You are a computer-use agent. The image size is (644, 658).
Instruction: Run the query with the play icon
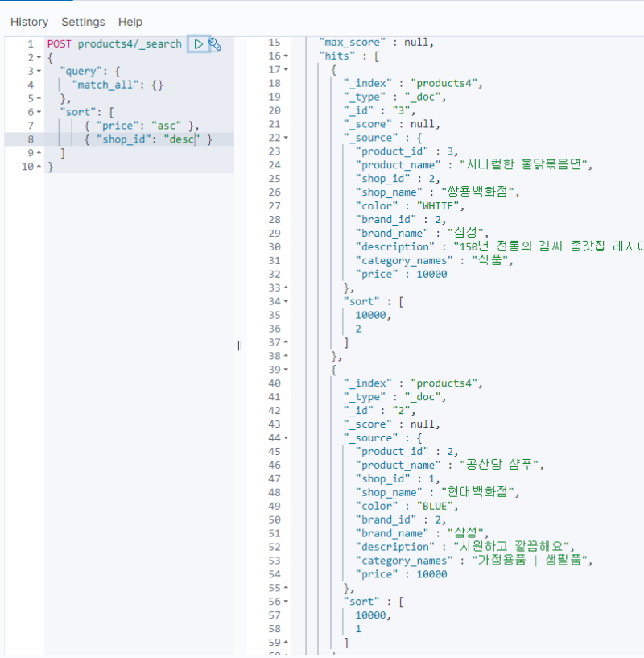coord(199,44)
